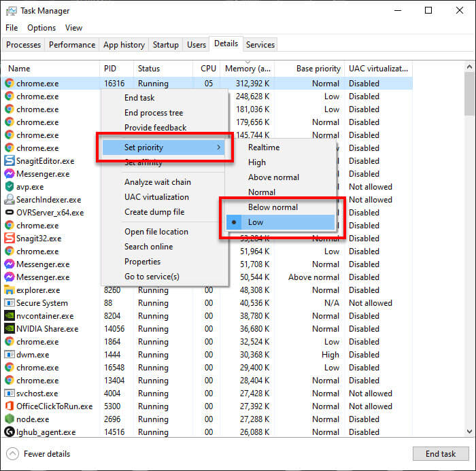Screen dimensions: 476x471
Task: Open the View menu
Action: [x=73, y=28]
